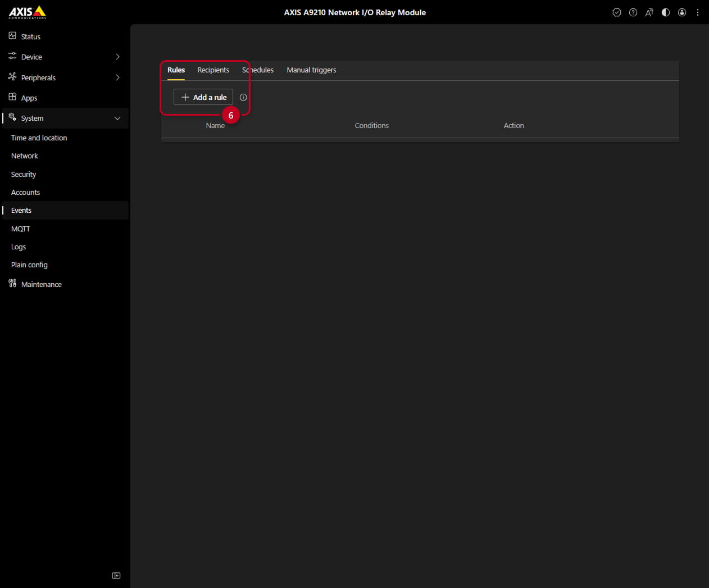The width and height of the screenshot is (709, 588).
Task: Click the AXIS Communications logo
Action: (x=28, y=12)
